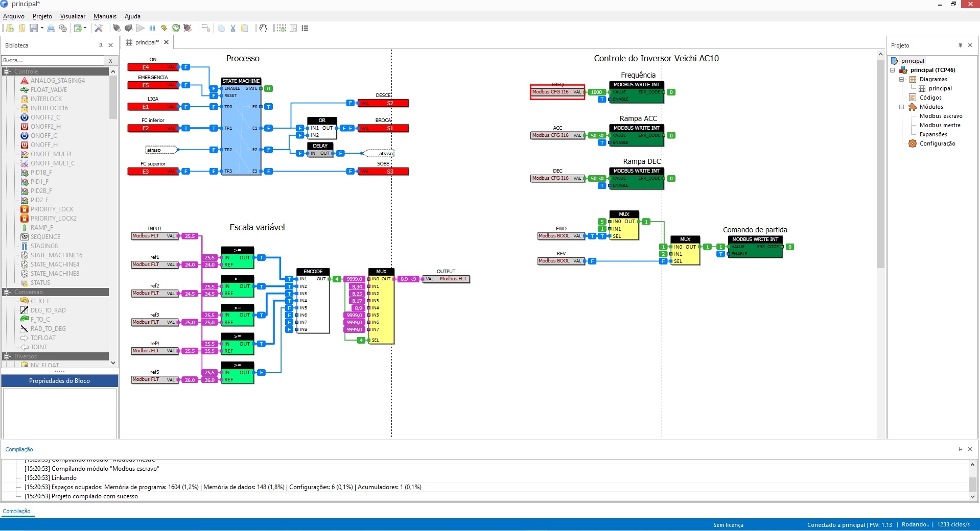Click the wrench and screwdriver tools icon
The width and height of the screenshot is (980, 531).
[99, 28]
